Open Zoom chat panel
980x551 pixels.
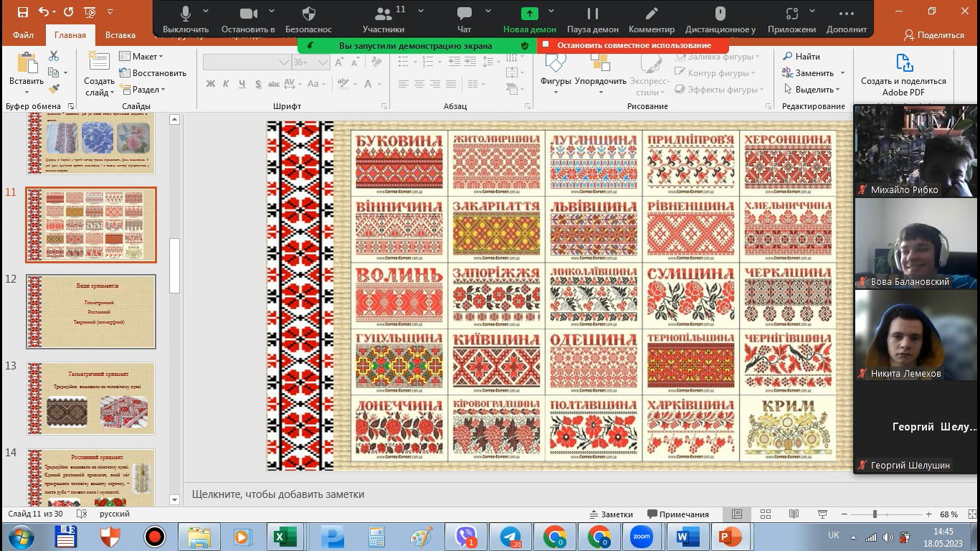[x=464, y=14]
